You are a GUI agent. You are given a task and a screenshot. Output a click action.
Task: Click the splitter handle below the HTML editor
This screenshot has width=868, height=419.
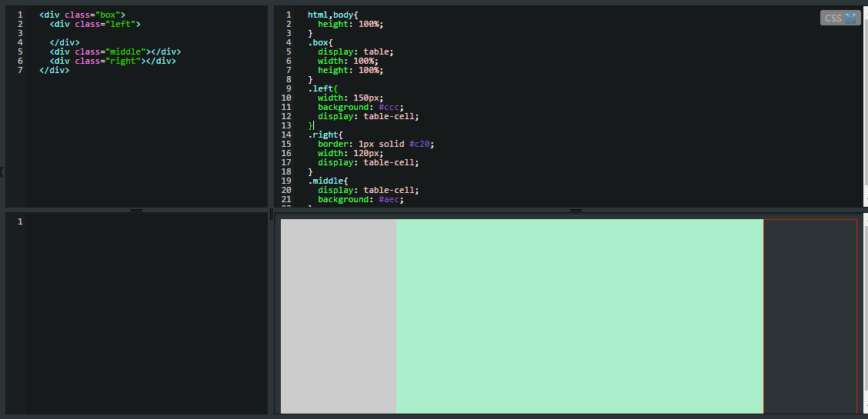pyautogui.click(x=136, y=210)
